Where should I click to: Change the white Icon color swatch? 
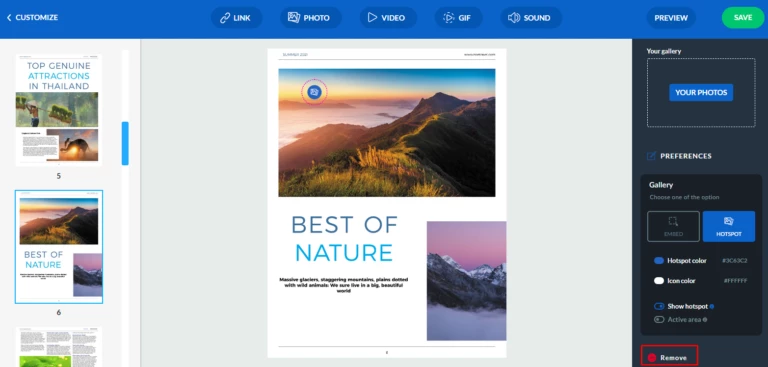tap(659, 281)
